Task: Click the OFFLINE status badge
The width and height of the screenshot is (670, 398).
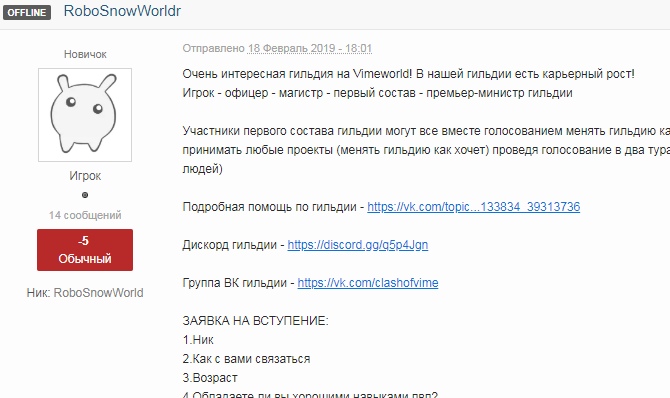Action: pyautogui.click(x=27, y=12)
